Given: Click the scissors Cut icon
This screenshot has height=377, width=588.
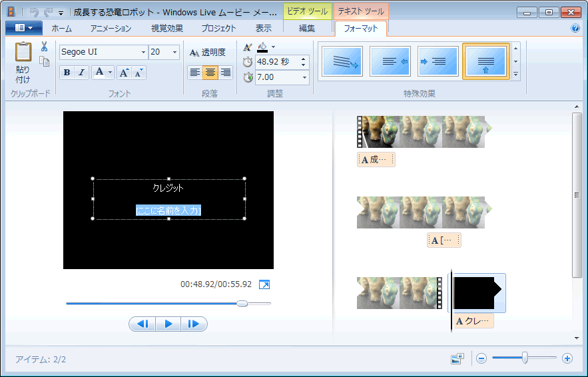Looking at the screenshot, I should [x=44, y=47].
